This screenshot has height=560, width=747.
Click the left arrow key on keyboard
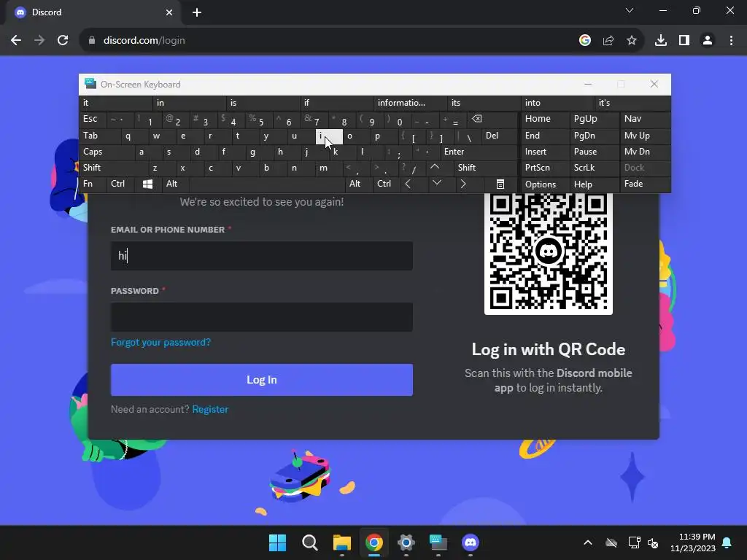click(408, 184)
